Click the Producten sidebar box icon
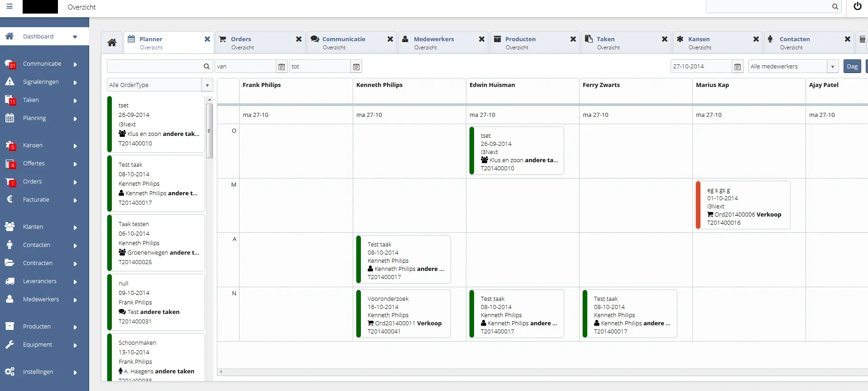This screenshot has height=391, width=868. (x=10, y=326)
